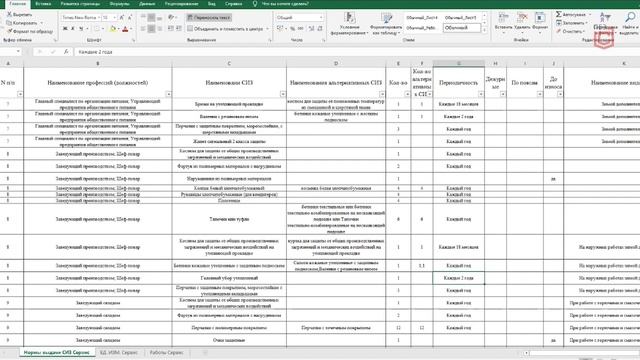The height and width of the screenshot is (360, 640).
Task: Increase decimal places
Action: pos(311,29)
